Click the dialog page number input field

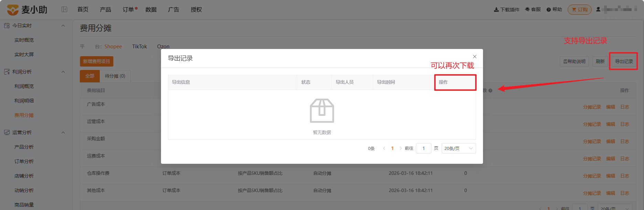[x=423, y=148]
